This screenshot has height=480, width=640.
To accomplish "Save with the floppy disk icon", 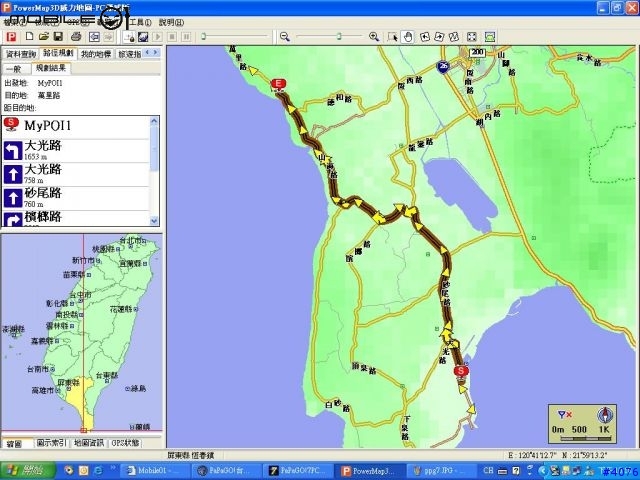I will tap(58, 36).
